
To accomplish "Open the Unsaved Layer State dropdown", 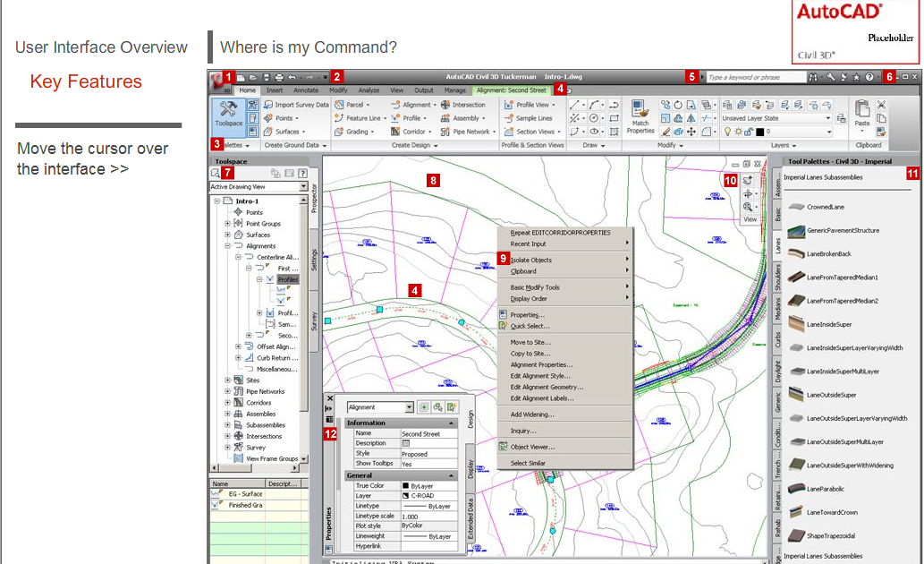I will (x=828, y=118).
